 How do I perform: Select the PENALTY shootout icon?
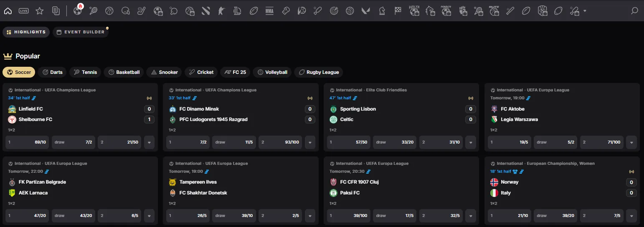[446, 11]
